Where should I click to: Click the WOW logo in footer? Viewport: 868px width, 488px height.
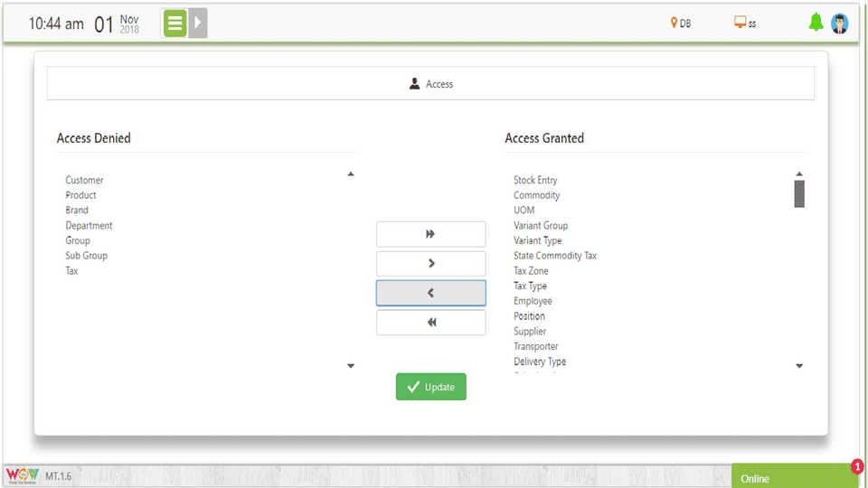[x=22, y=476]
